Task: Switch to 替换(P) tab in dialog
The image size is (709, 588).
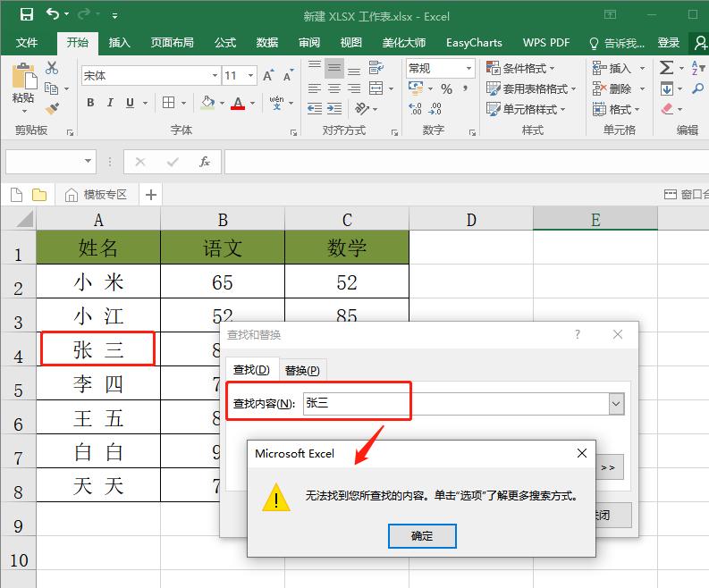Action: pyautogui.click(x=302, y=370)
